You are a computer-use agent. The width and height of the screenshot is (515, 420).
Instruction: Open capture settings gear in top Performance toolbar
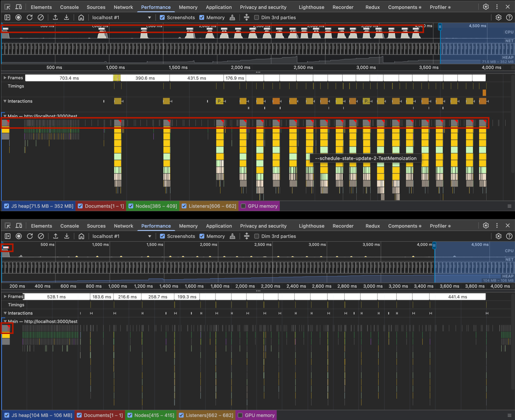coord(498,17)
